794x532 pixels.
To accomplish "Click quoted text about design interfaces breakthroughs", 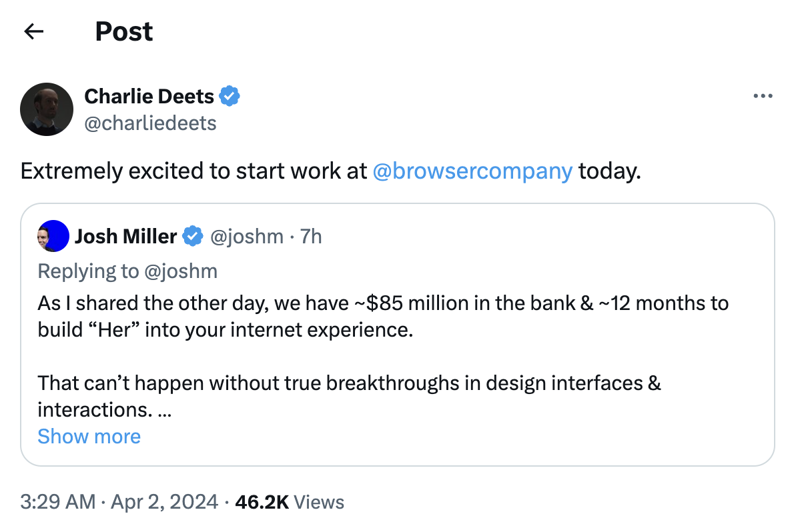I will point(350,397).
